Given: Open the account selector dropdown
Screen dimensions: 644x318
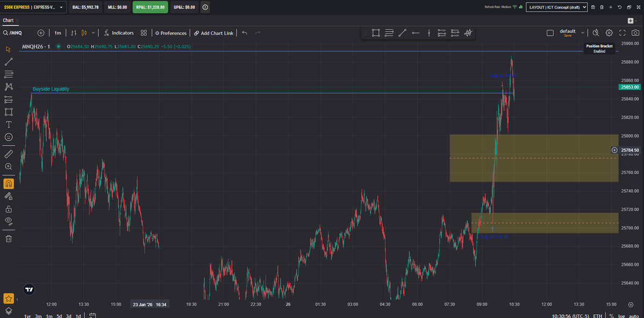Looking at the screenshot, I should (34, 7).
